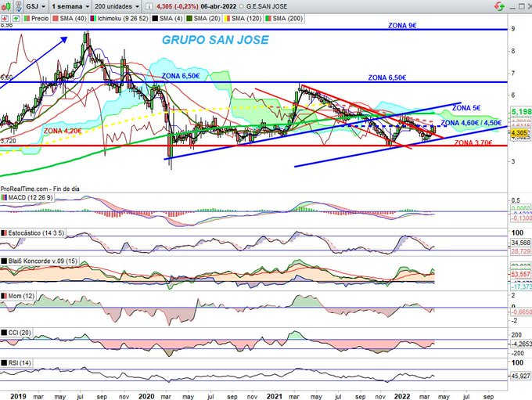Select the ZONA 5€ label

[466, 108]
